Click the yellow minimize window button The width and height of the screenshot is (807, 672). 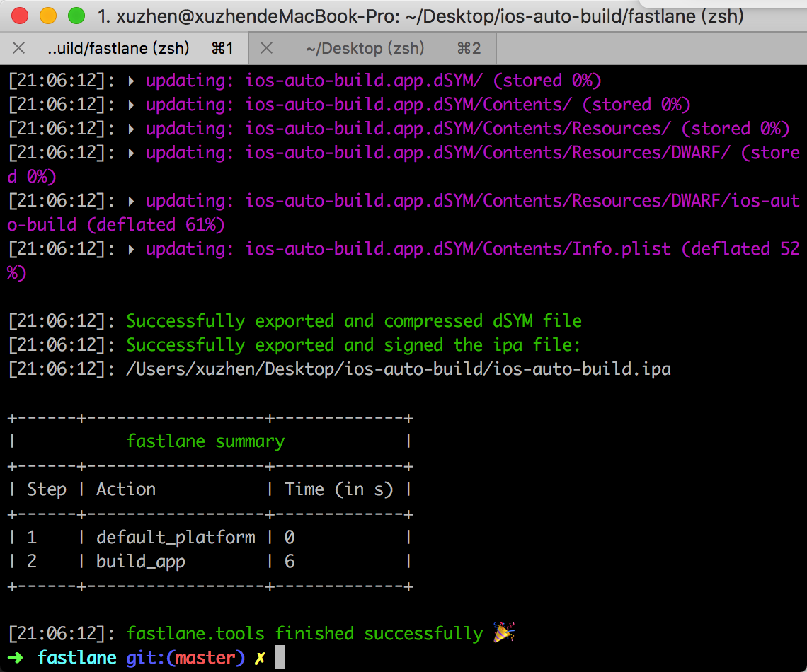(48, 16)
